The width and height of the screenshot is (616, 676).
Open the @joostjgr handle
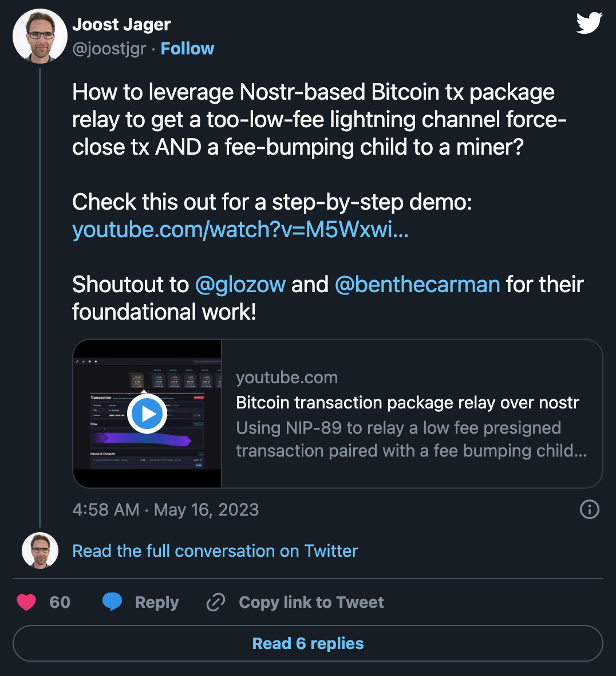(x=109, y=49)
